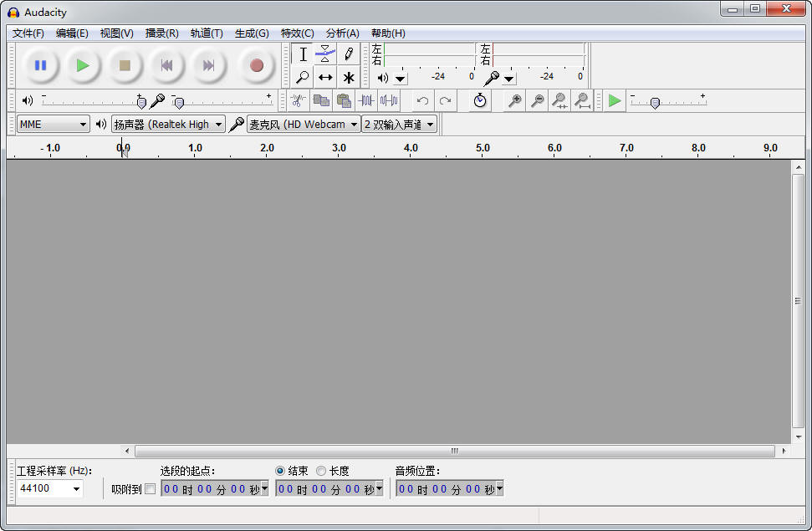812x531 pixels.
Task: Click the small green Play-at-speed button
Action: pyautogui.click(x=615, y=100)
